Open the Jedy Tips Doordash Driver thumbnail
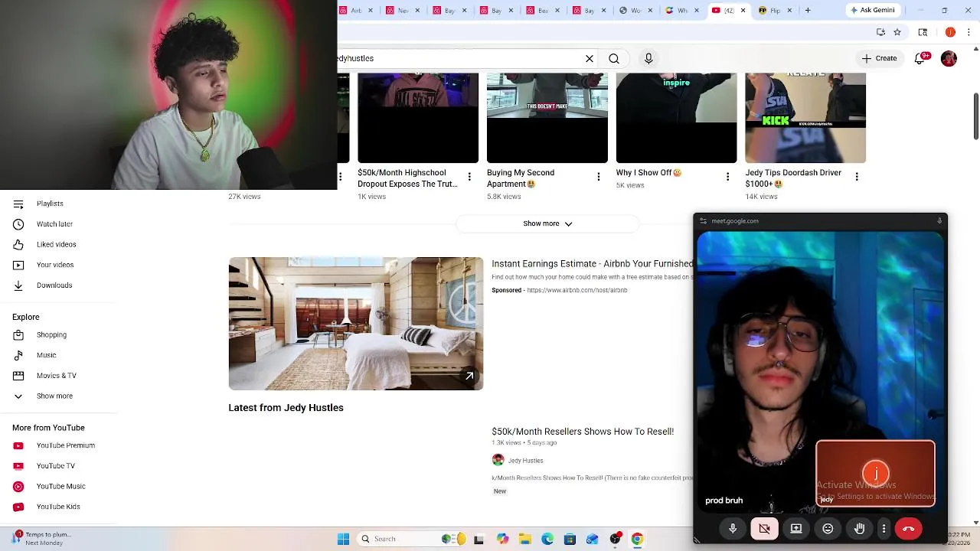 805,118
